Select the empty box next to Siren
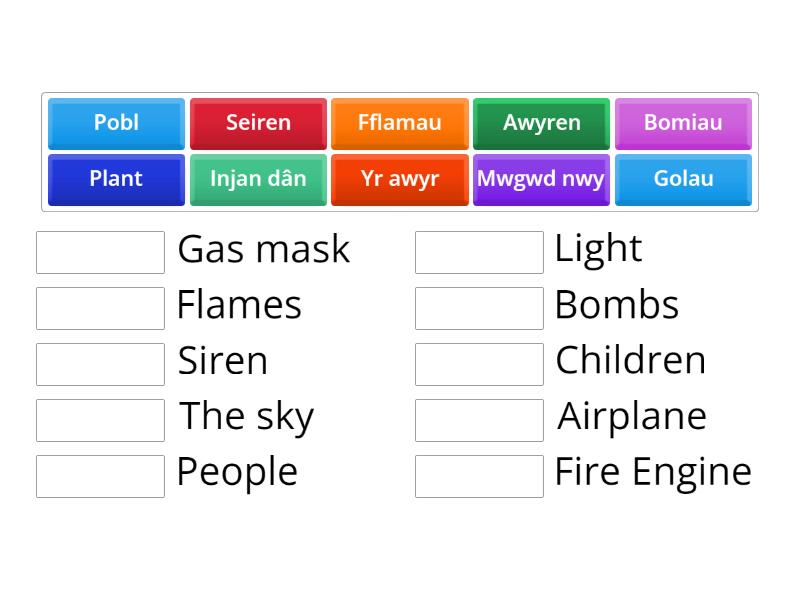 [100, 364]
